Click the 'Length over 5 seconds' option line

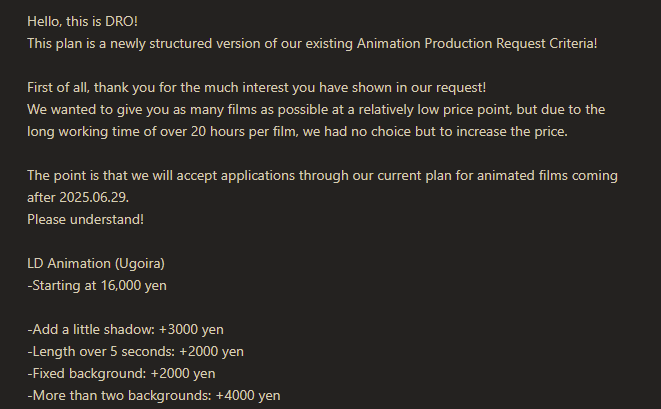point(135,351)
